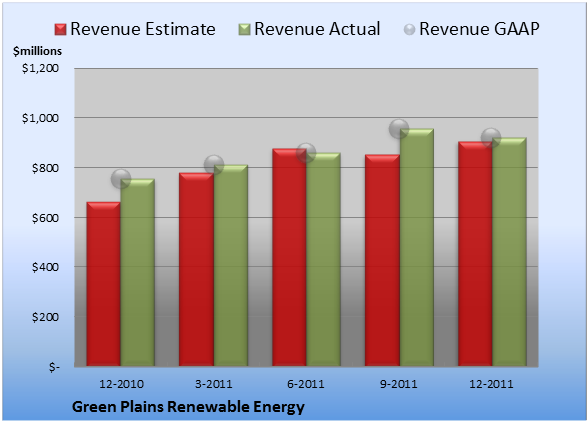This screenshot has width=588, height=422.
Task: Click the GAAP sphere marker above 3-2011
Action: click(x=214, y=164)
